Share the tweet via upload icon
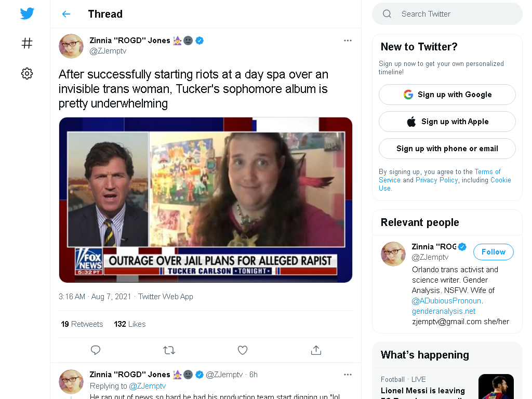The image size is (532, 399). pos(316,350)
